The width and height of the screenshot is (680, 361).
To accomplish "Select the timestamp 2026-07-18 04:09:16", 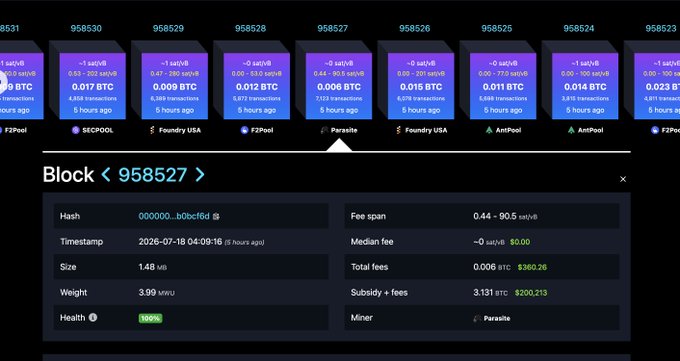I will click(x=180, y=242).
